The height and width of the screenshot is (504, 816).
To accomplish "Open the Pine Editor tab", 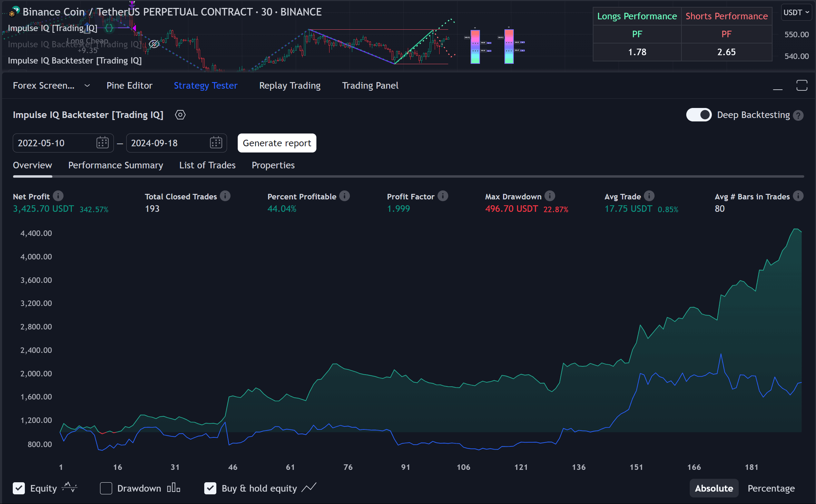I will tap(129, 86).
